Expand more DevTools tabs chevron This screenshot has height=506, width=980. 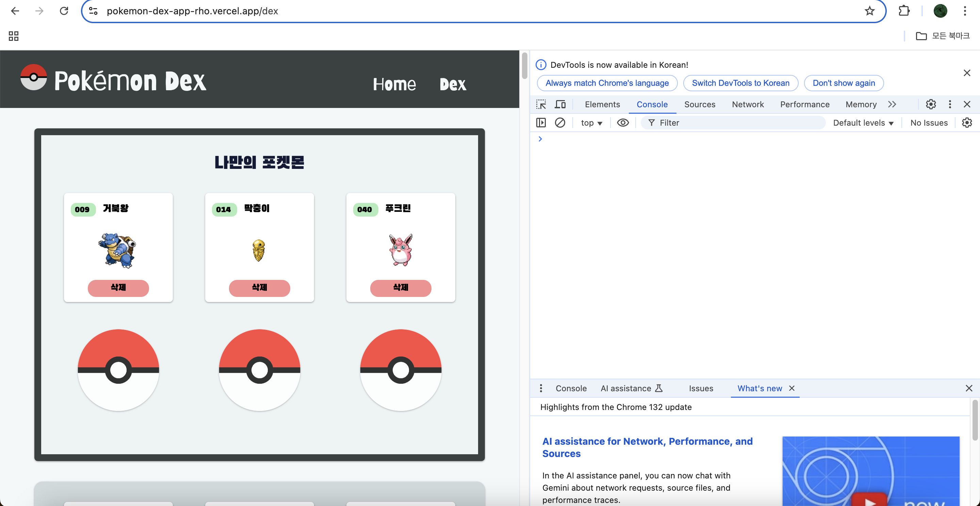[892, 104]
